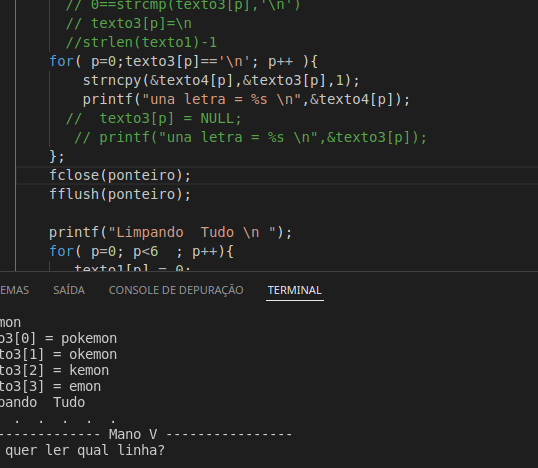Click the strncpy(&texto4[p],&texto3[p],1); line

click(x=221, y=80)
